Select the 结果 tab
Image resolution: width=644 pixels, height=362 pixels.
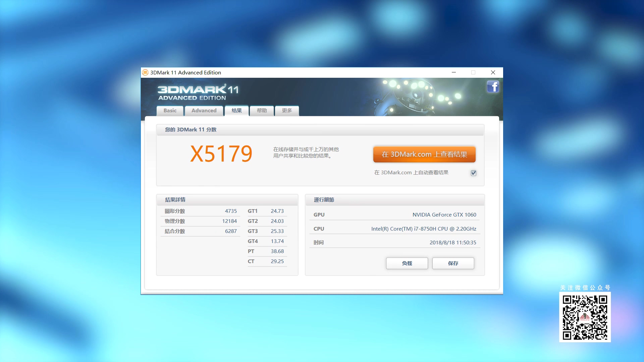(236, 111)
